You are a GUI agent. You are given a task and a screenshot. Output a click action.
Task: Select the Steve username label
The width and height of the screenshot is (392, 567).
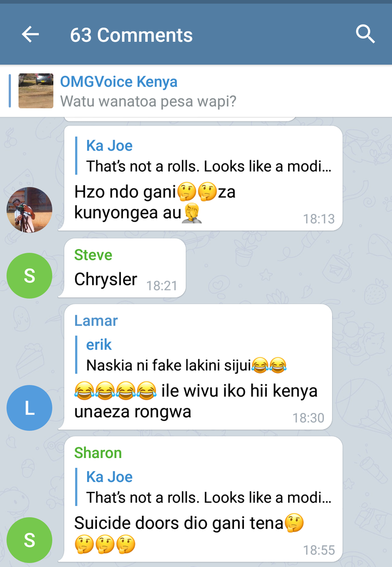93,255
